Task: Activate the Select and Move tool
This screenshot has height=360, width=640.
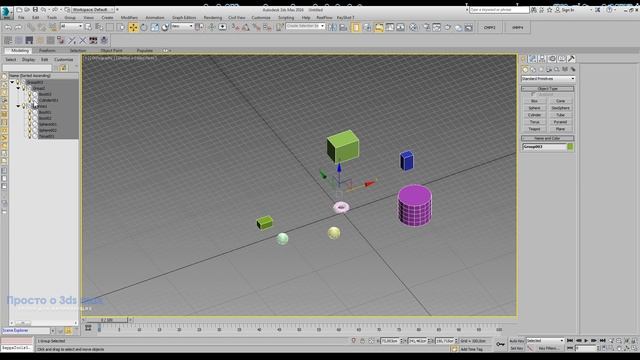Action: 133,27
